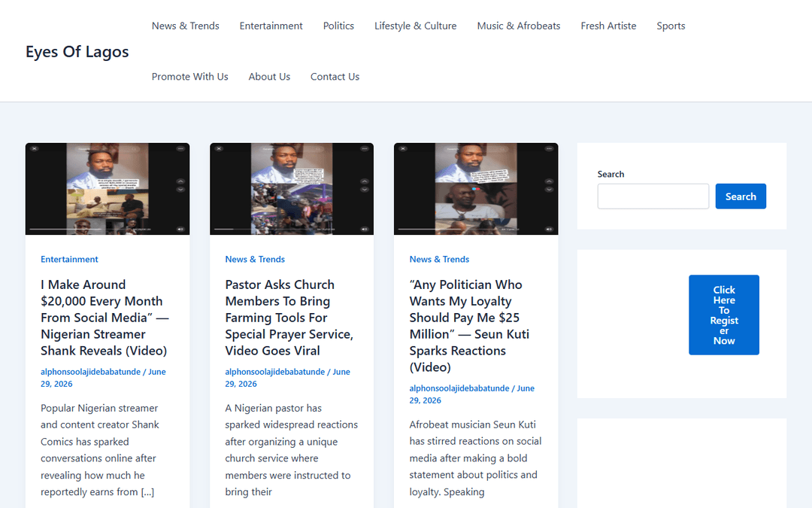Click the Entertainment category tag on Shank article
The image size is (812, 508).
point(69,259)
